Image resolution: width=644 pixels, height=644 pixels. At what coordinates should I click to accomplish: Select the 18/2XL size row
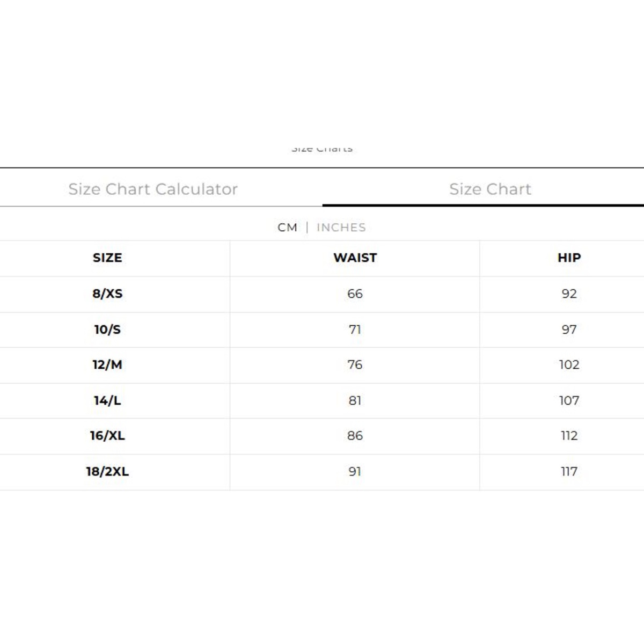coord(322,472)
